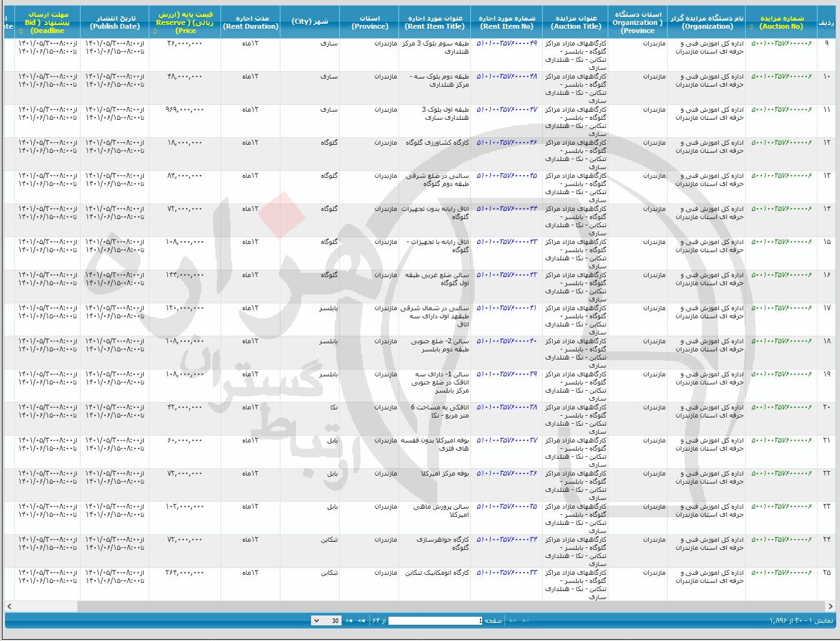Viewport: 840px width, 641px height.
Task: Open rent item number link ending ۴۳
Action: pos(506,242)
